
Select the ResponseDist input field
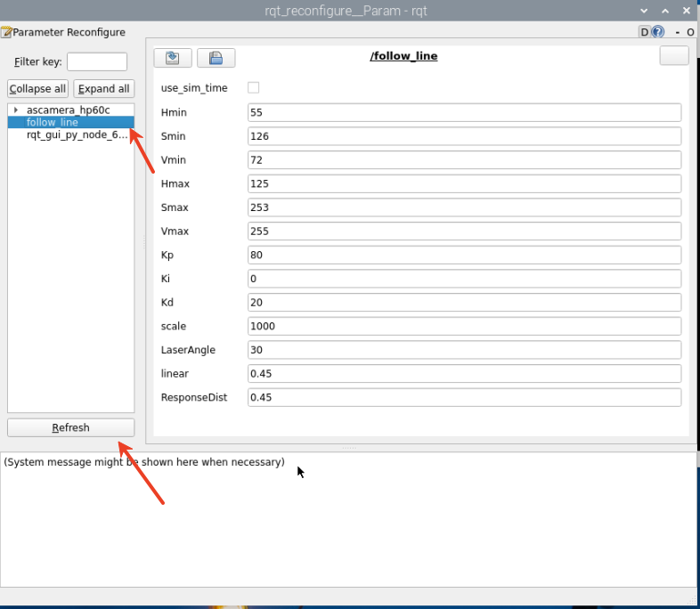point(464,397)
